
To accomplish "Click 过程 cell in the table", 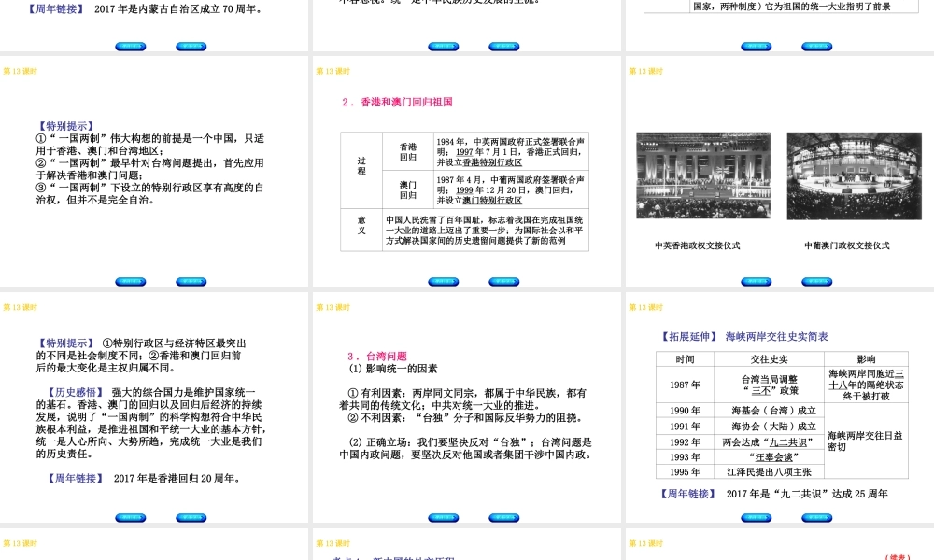I will (x=361, y=170).
